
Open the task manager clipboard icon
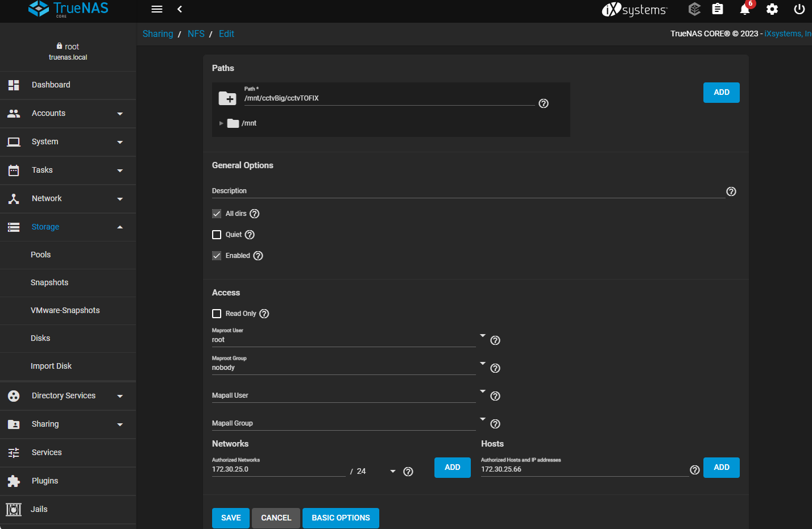(718, 9)
